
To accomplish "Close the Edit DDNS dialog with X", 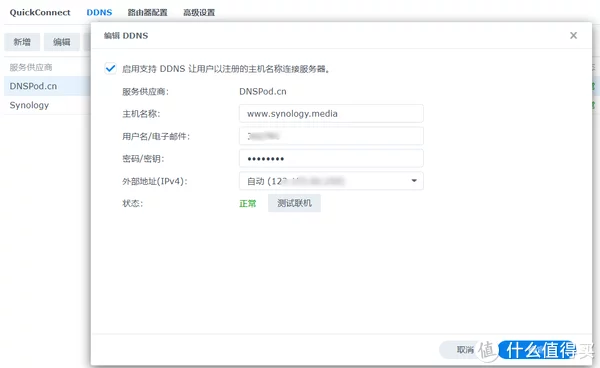I will [573, 36].
